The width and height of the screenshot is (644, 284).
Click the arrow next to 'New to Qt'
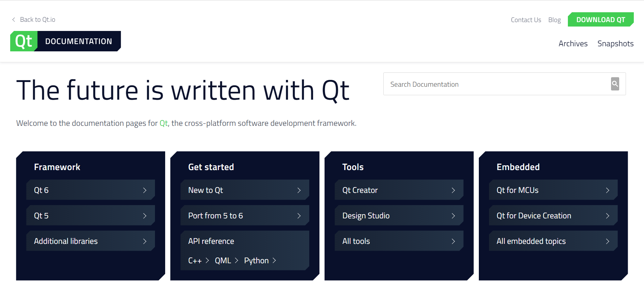pyautogui.click(x=299, y=190)
